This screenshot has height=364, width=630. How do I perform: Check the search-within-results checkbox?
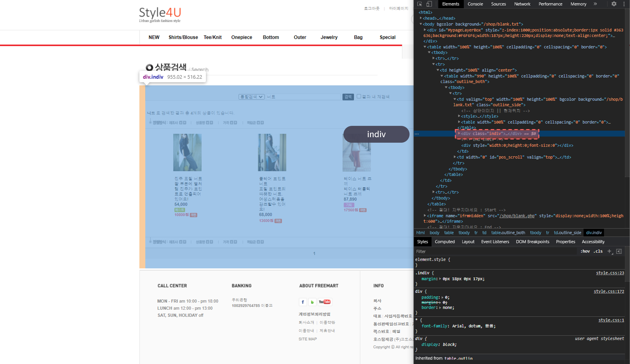359,96
